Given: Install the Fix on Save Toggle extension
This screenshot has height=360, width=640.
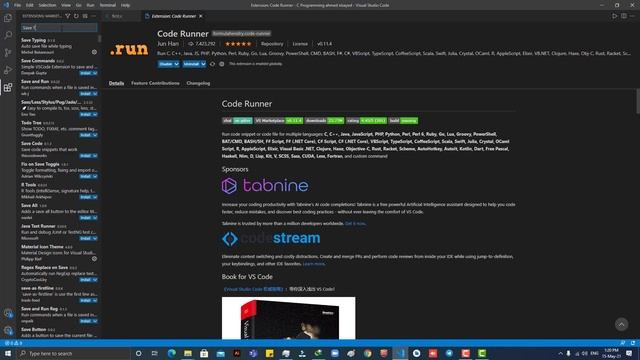Looking at the screenshot, I should pyautogui.click(x=88, y=176).
